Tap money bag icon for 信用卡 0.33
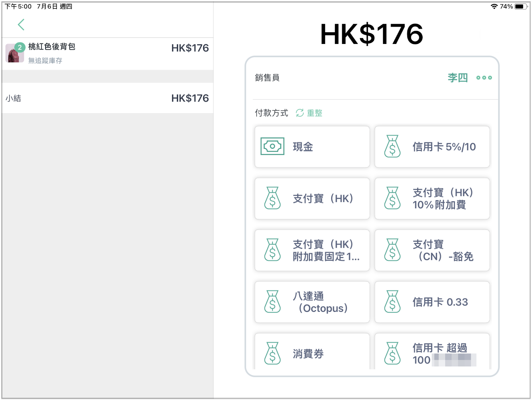Screen dimensions: 532x400 pos(392,302)
